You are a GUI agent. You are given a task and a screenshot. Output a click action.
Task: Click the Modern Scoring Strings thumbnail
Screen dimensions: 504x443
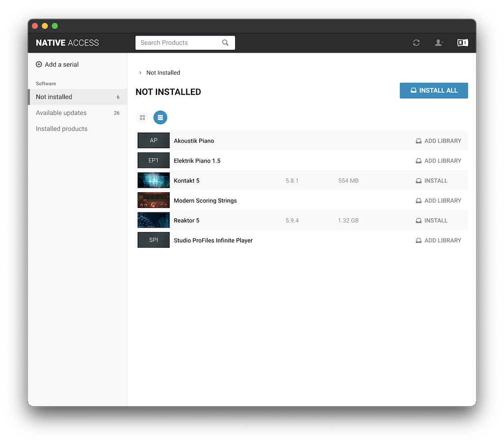click(x=154, y=201)
